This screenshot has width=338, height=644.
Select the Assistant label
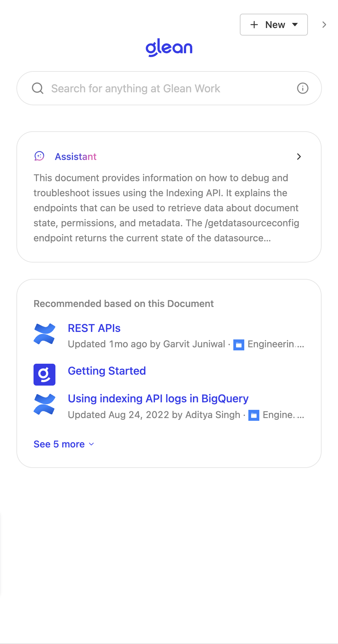pyautogui.click(x=76, y=157)
